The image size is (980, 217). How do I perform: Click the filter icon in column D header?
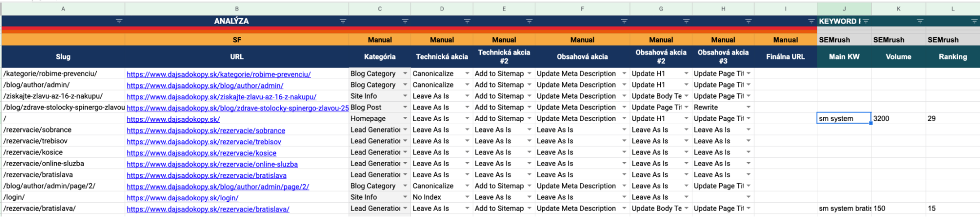(x=467, y=21)
